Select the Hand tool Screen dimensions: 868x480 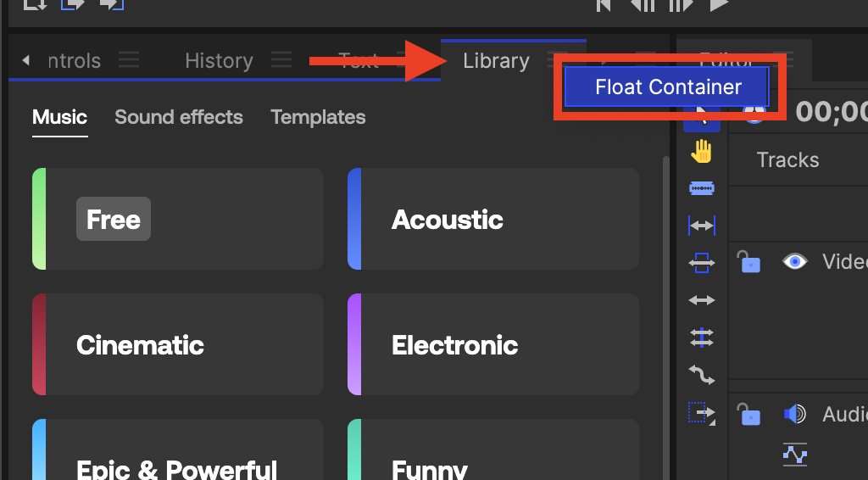(702, 152)
